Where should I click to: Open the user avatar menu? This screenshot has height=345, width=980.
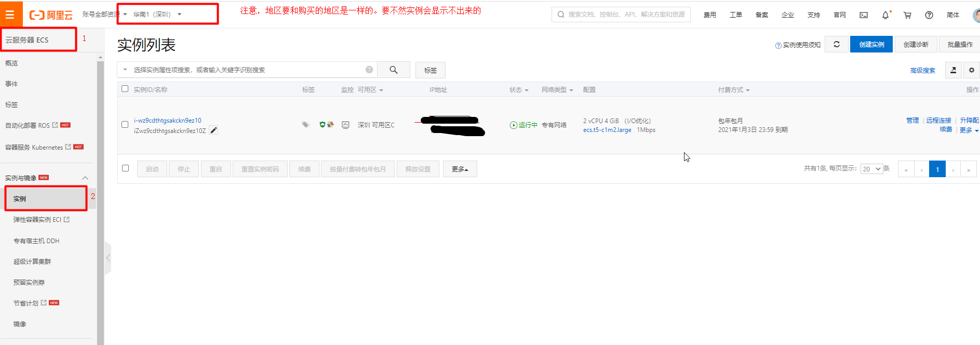click(x=976, y=15)
